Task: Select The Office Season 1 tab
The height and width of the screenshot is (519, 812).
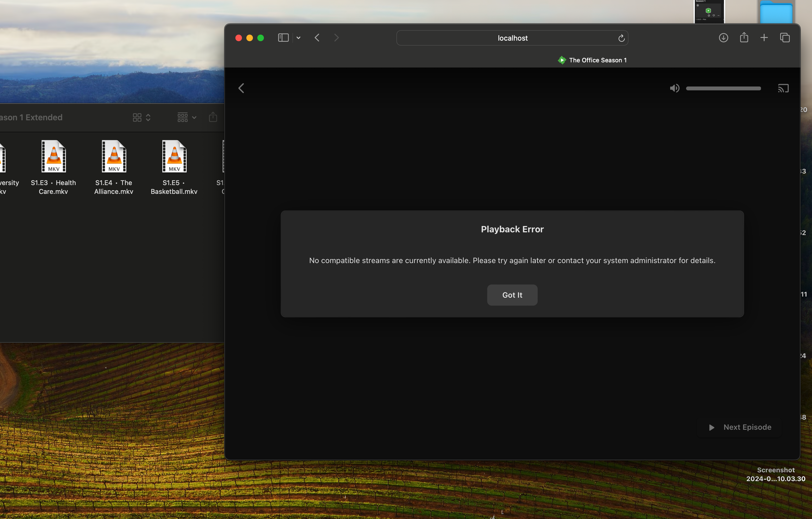Action: click(x=592, y=60)
